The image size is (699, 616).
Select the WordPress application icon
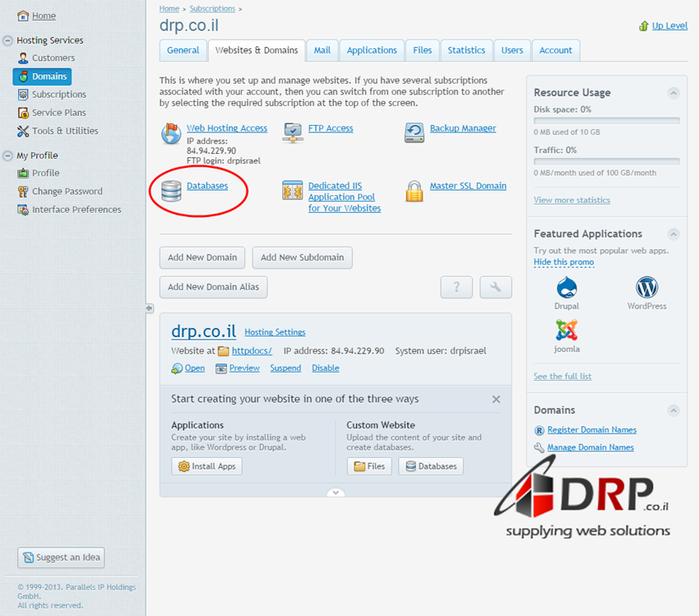pos(646,288)
